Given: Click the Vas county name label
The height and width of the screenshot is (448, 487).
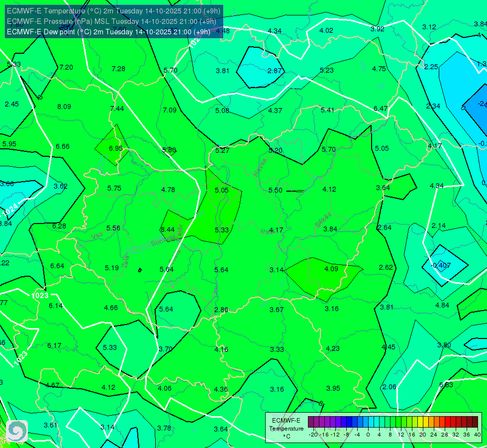Looking at the screenshot, I should pos(97,236).
